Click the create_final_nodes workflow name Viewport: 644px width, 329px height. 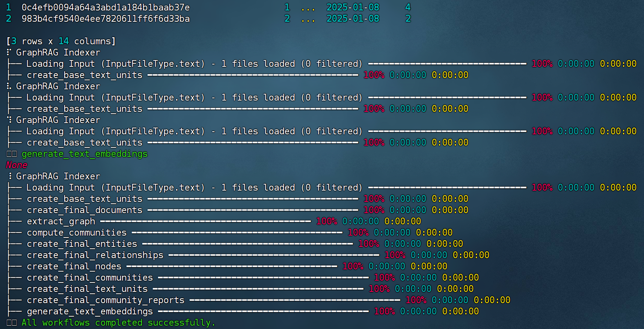point(74,266)
